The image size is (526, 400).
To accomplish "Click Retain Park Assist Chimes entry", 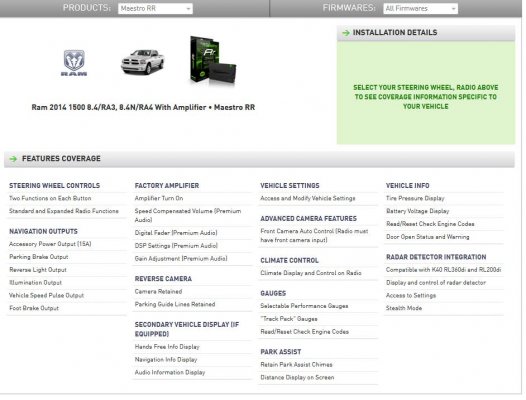I will (x=296, y=365).
